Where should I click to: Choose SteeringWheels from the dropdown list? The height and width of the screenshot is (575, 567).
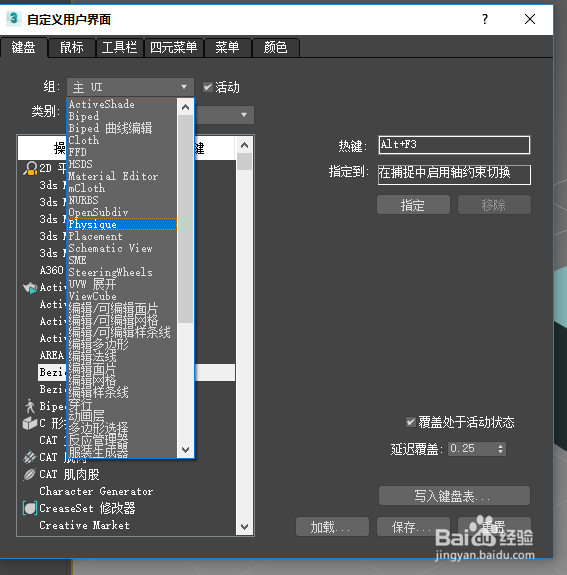[x=122, y=272]
